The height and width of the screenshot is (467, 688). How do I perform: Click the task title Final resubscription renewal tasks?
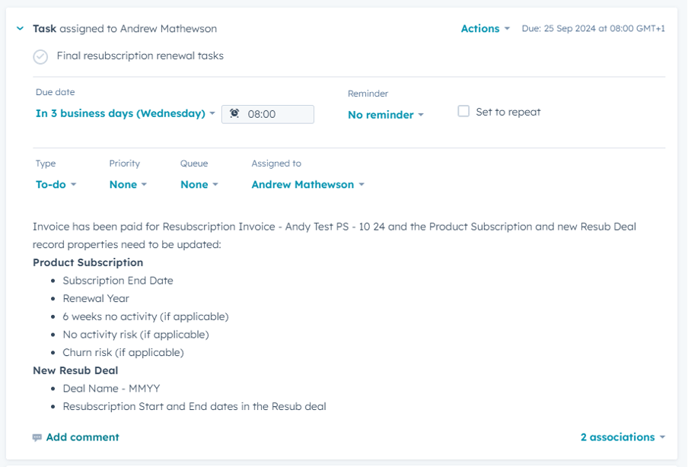coord(140,56)
